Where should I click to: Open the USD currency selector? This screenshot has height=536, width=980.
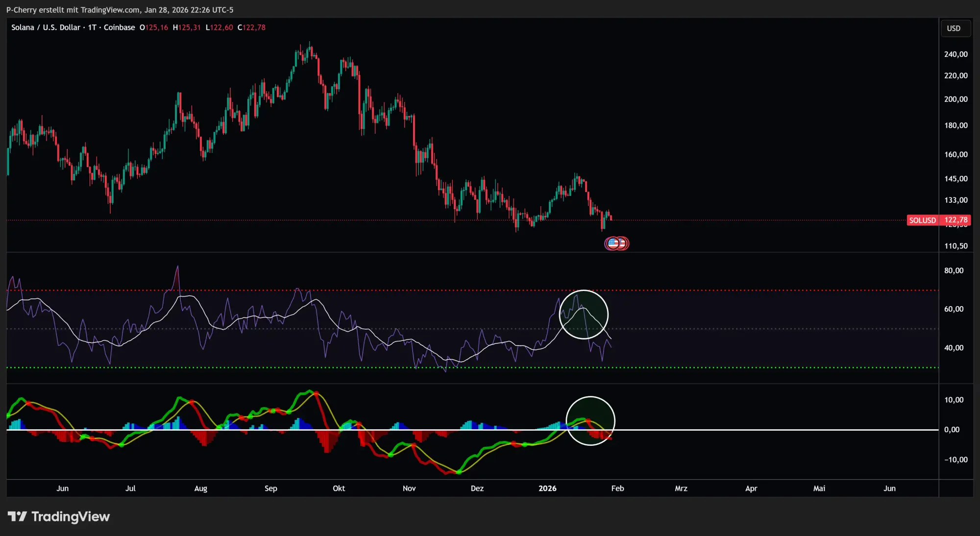955,28
